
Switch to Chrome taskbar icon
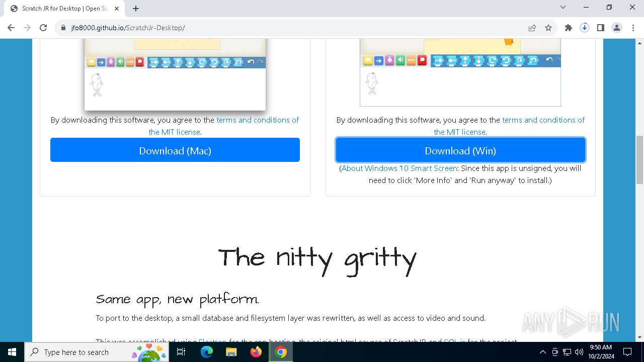click(281, 352)
